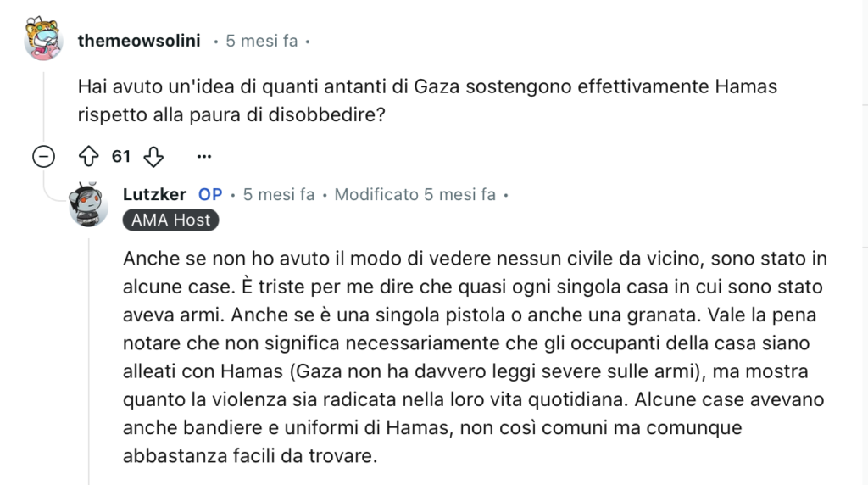Click themeowsolini's tiger avatar
868x485 pixels.
coord(43,40)
